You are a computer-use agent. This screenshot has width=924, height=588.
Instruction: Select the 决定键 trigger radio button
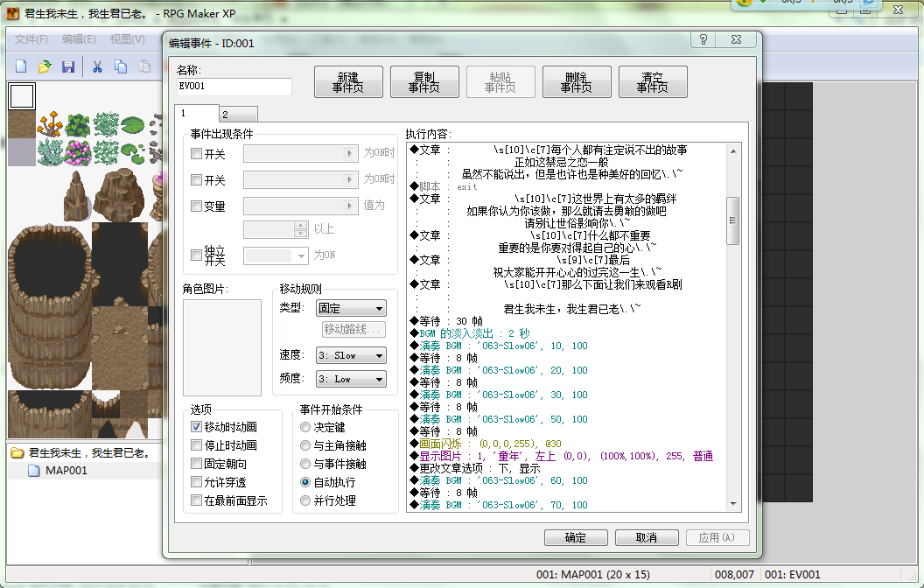(305, 427)
